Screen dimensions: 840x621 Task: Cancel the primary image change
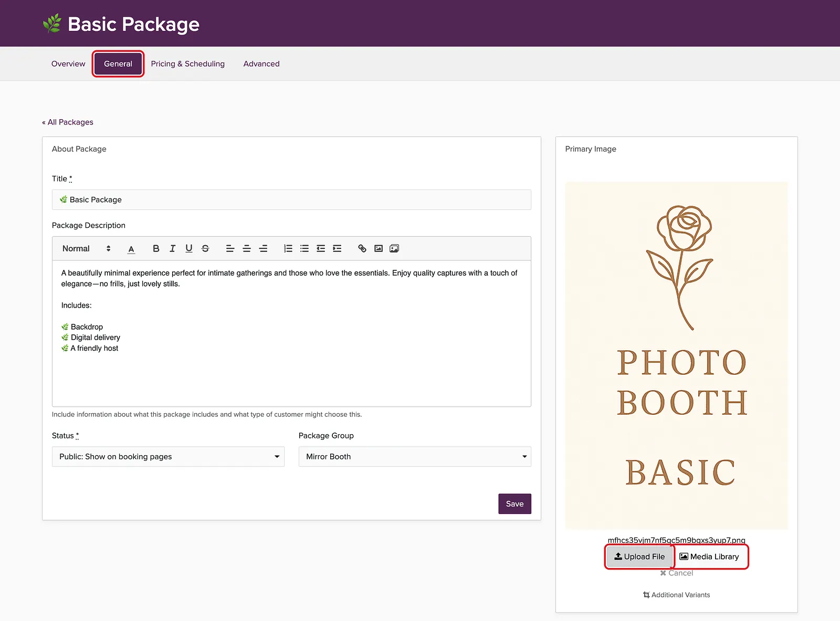[677, 573]
